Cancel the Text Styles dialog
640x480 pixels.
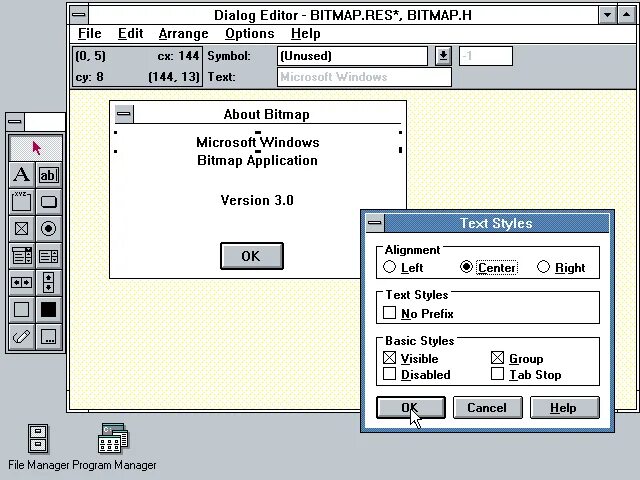click(487, 407)
